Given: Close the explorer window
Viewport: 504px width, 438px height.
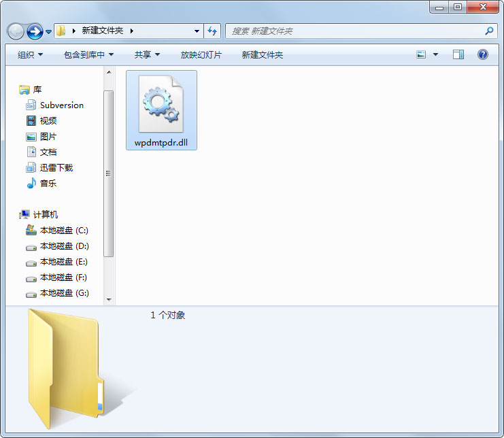Looking at the screenshot, I should 483,7.
